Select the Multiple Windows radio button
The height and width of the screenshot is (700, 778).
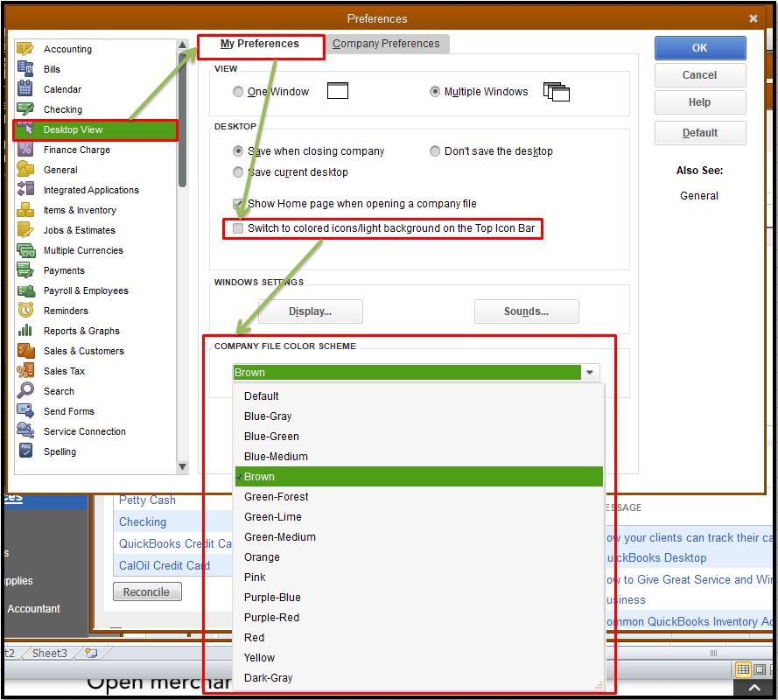435,92
